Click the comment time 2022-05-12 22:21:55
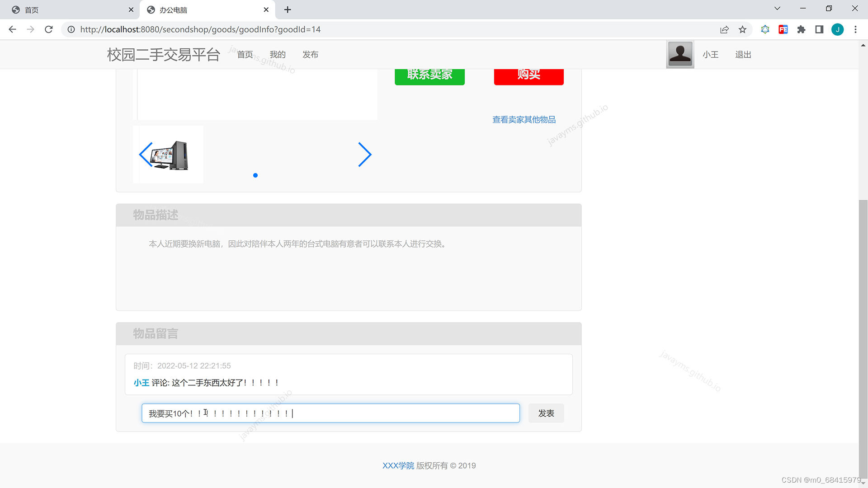The image size is (868, 488). pos(194,366)
